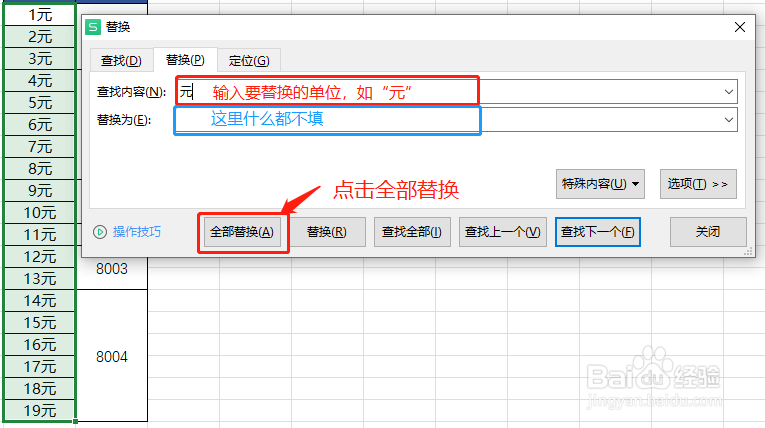This screenshot has width=765, height=428.
Task: Open 查找内容 history dropdown arrow
Action: tap(729, 92)
